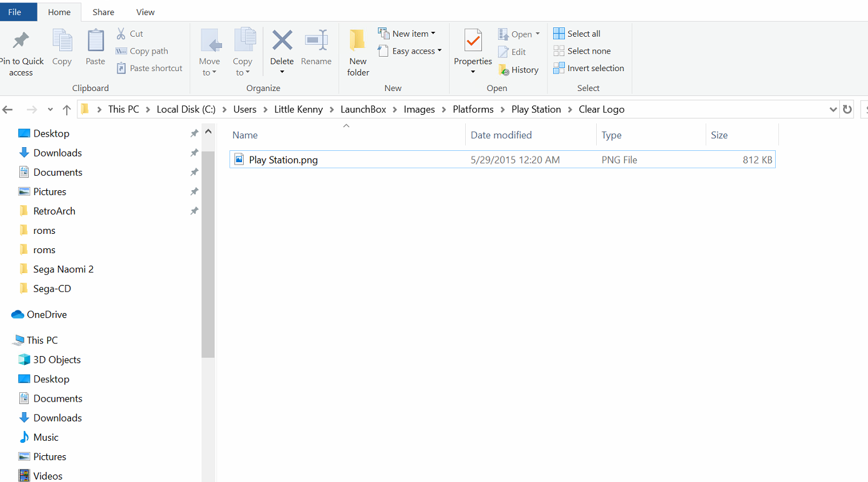The image size is (868, 482).
Task: Open the Move to menu
Action: [x=210, y=52]
